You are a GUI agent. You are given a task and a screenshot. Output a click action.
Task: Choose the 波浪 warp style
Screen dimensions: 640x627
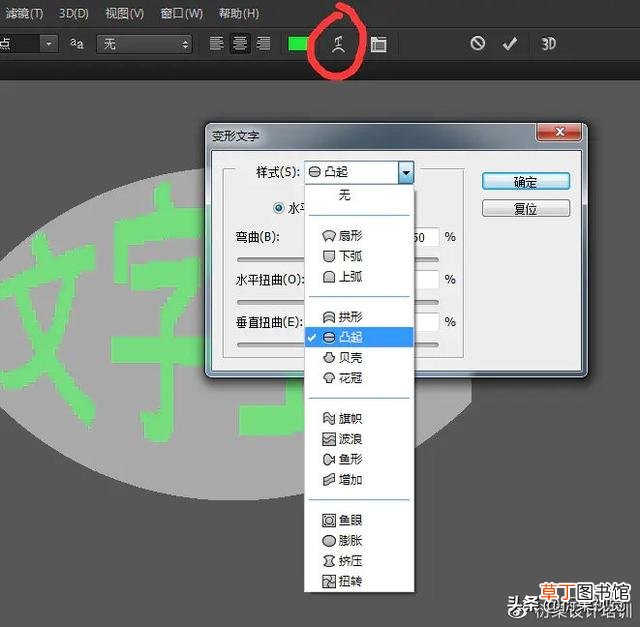[x=359, y=439]
